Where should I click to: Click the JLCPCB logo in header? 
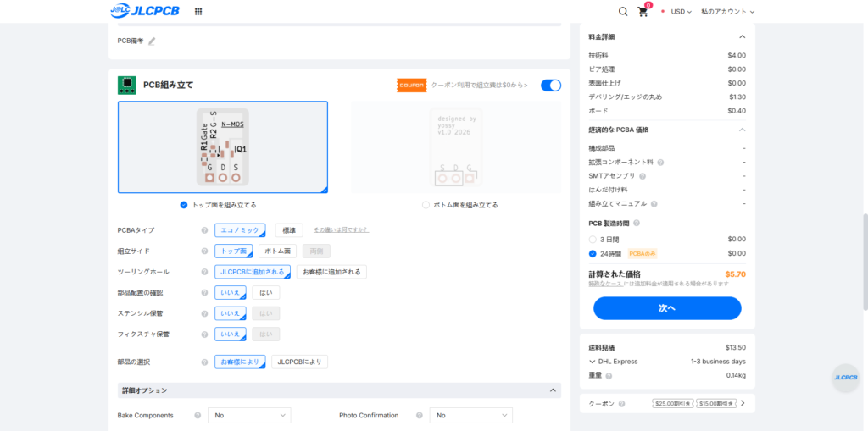point(144,11)
